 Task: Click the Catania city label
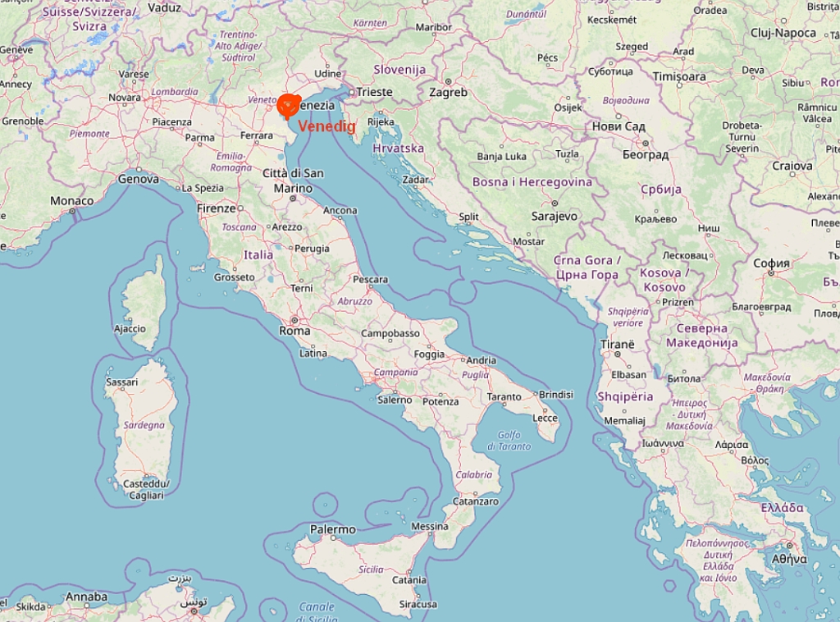coord(409,580)
